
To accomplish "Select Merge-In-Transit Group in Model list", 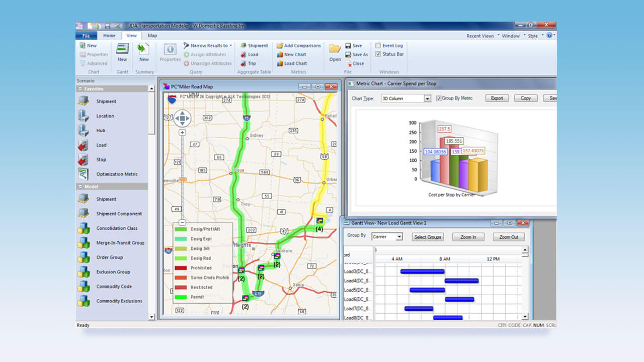I will pyautogui.click(x=120, y=243).
